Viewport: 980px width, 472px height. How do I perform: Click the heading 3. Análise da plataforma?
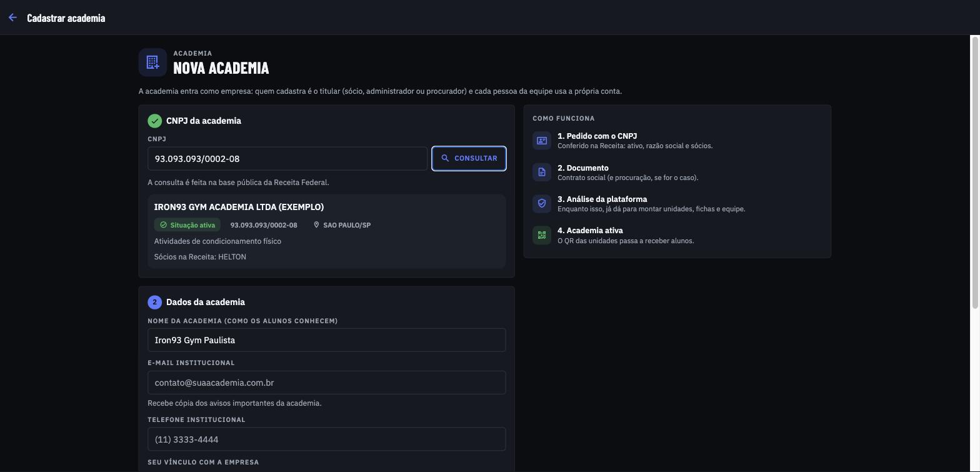coord(602,199)
